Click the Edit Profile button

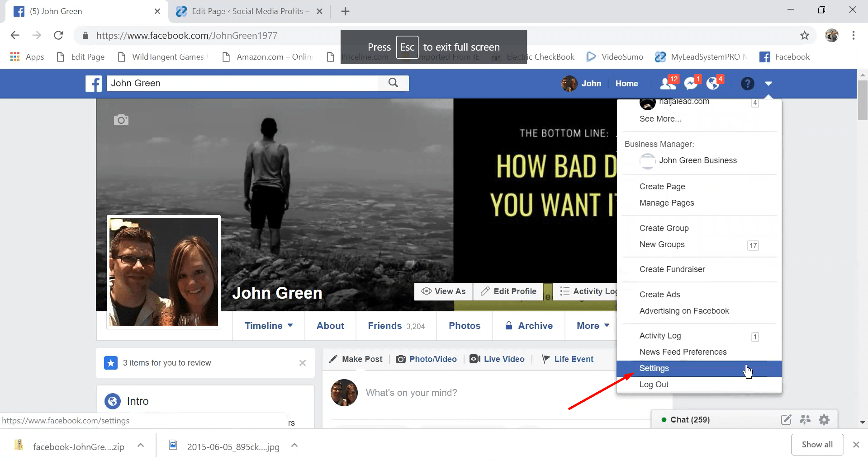[508, 291]
